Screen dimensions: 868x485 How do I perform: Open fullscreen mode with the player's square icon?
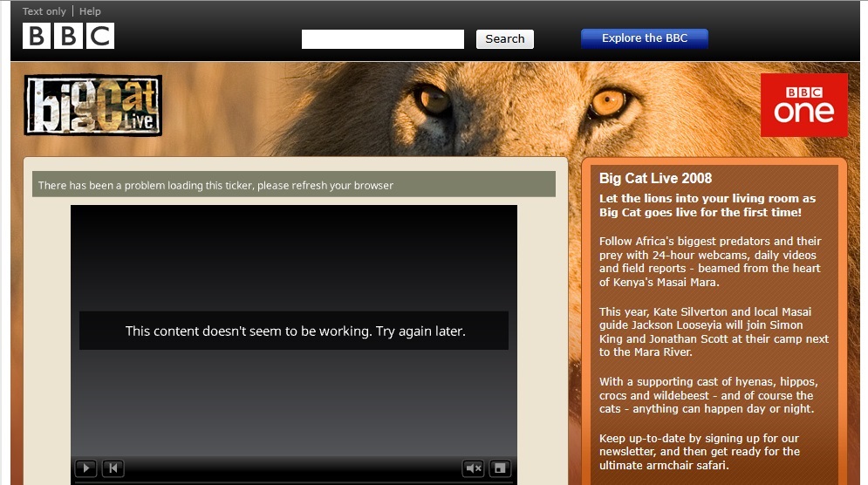[500, 468]
